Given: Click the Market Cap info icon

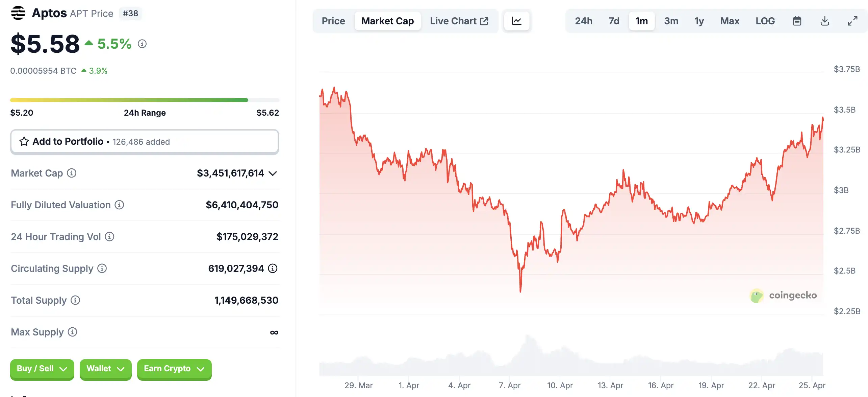Looking at the screenshot, I should coord(72,173).
